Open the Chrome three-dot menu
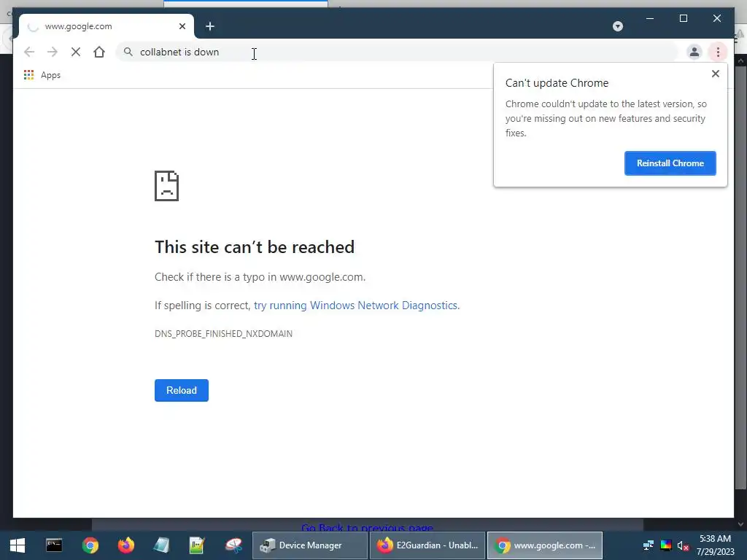747x560 pixels. point(718,52)
